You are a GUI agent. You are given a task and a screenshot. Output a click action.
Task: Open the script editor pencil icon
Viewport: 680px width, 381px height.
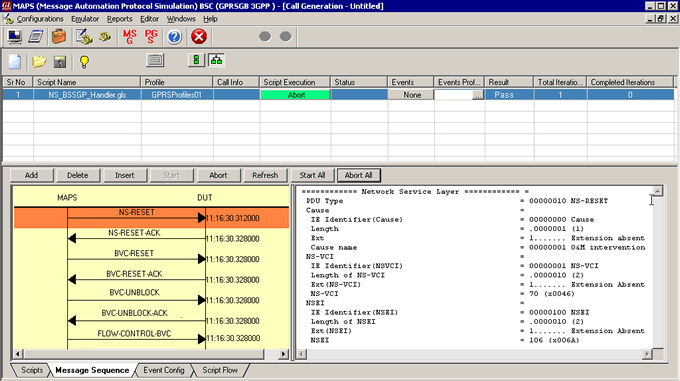[x=84, y=37]
